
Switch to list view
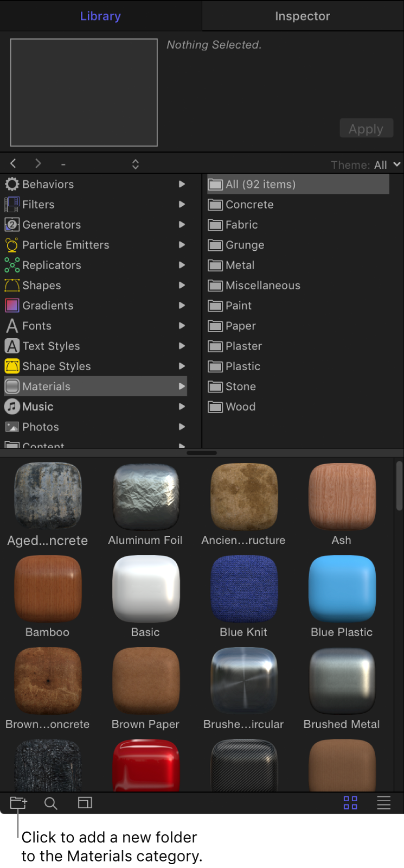[x=384, y=803]
